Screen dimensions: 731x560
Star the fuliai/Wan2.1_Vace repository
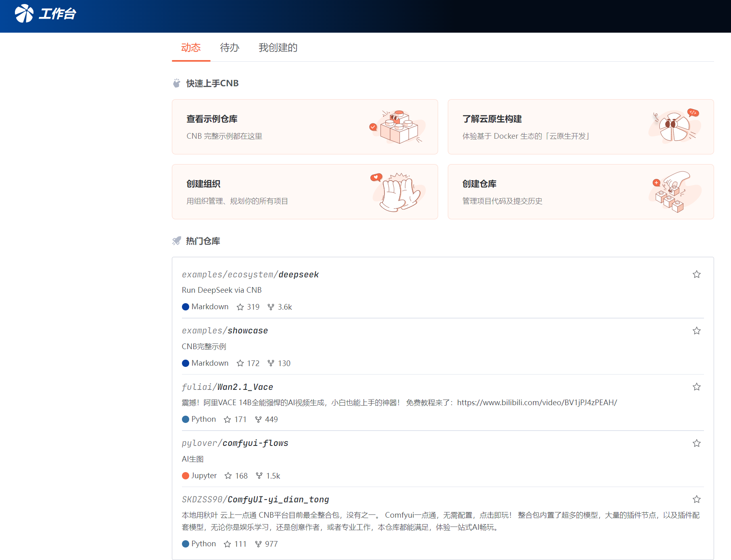tap(696, 387)
